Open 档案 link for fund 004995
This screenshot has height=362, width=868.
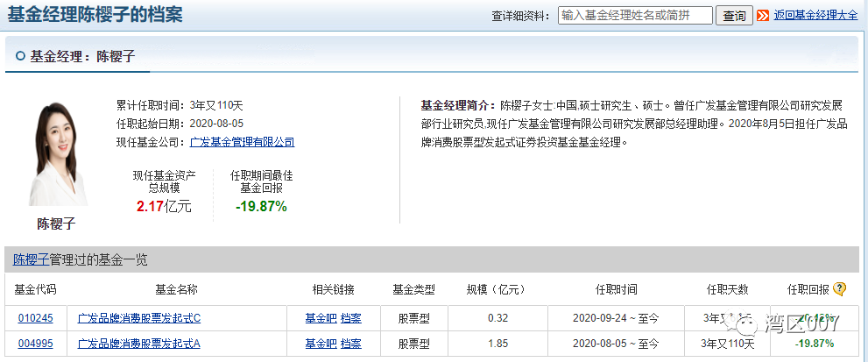pos(351,344)
